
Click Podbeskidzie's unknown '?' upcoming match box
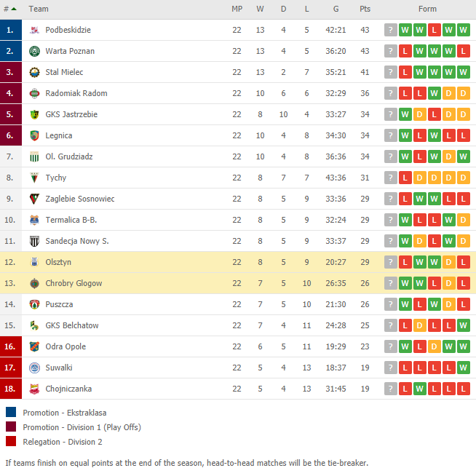point(391,30)
